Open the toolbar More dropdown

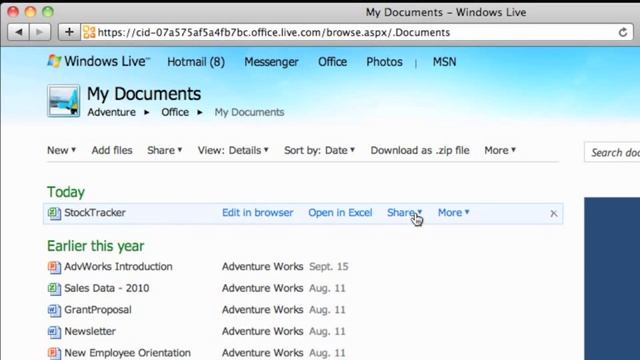tap(500, 150)
